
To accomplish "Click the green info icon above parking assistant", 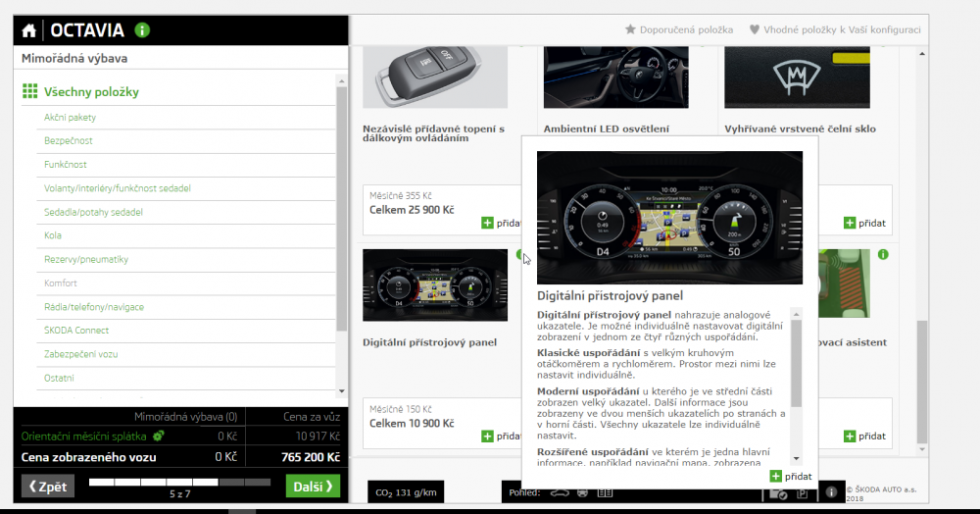I will tap(883, 254).
